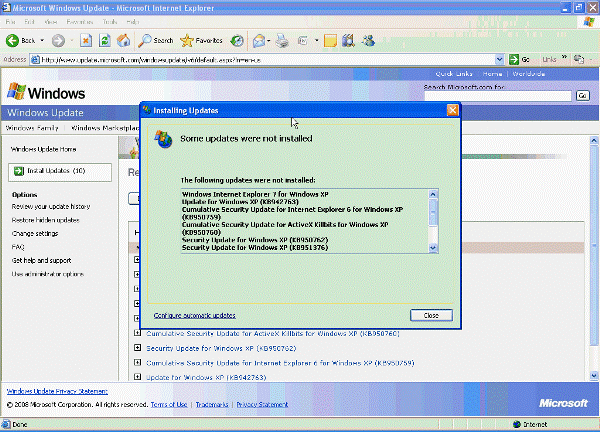Screen dimensions: 600x432
Task: Expand Cumulative Security Update for ActiveX Killbits
Action: click(x=137, y=333)
